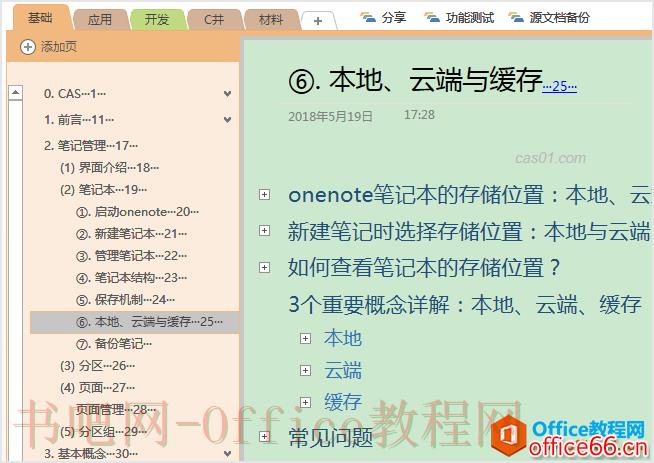Click the page list scroll-up arrow

pos(15,93)
